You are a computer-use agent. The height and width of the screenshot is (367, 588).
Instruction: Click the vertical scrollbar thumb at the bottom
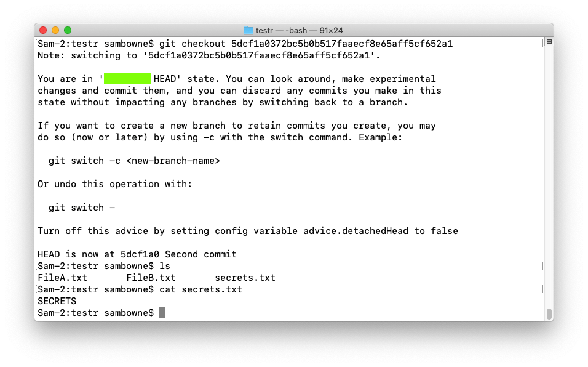coord(549,313)
